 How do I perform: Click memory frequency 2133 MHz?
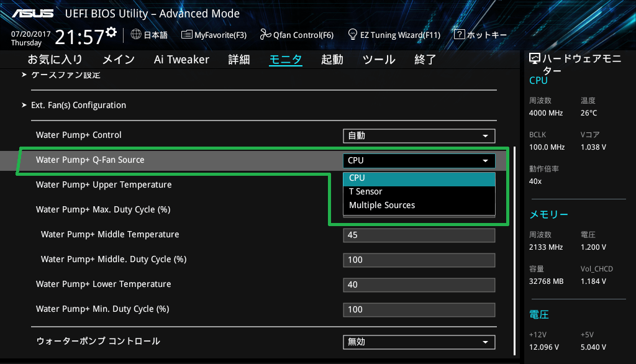(546, 247)
